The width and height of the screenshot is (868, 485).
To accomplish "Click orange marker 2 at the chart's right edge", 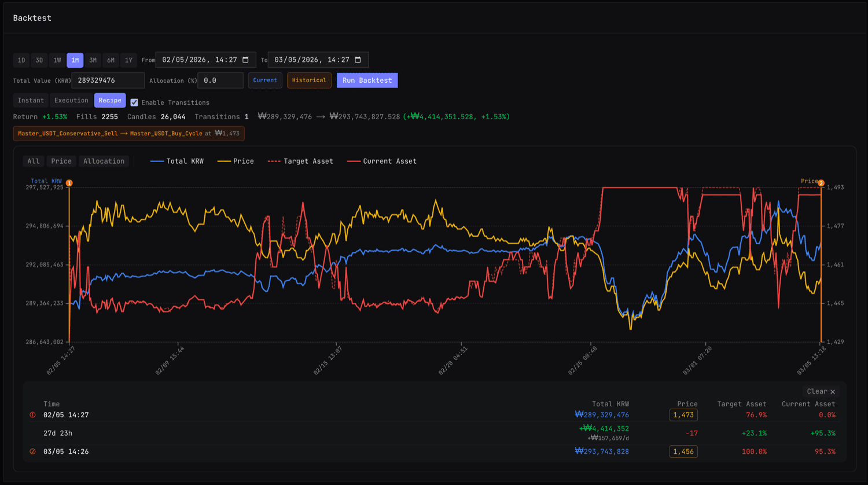I will click(821, 183).
